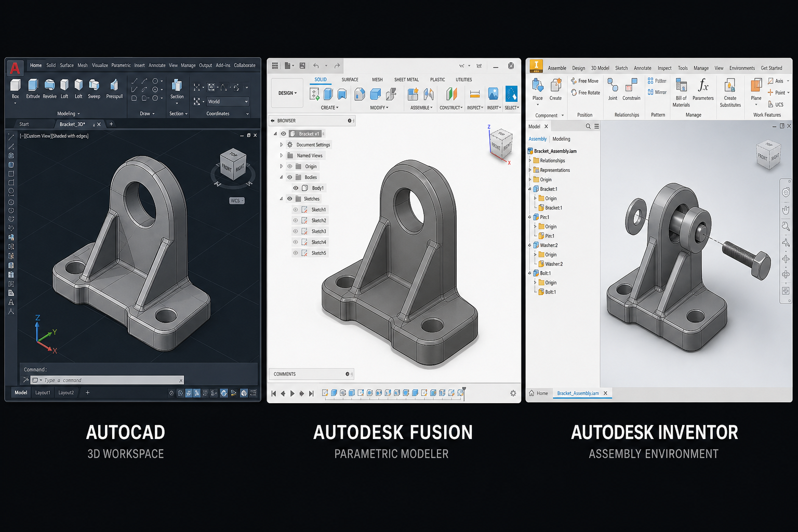Open the CREATE dropdown in Fusion
Viewport: 798px width, 532px height.
[x=329, y=108]
